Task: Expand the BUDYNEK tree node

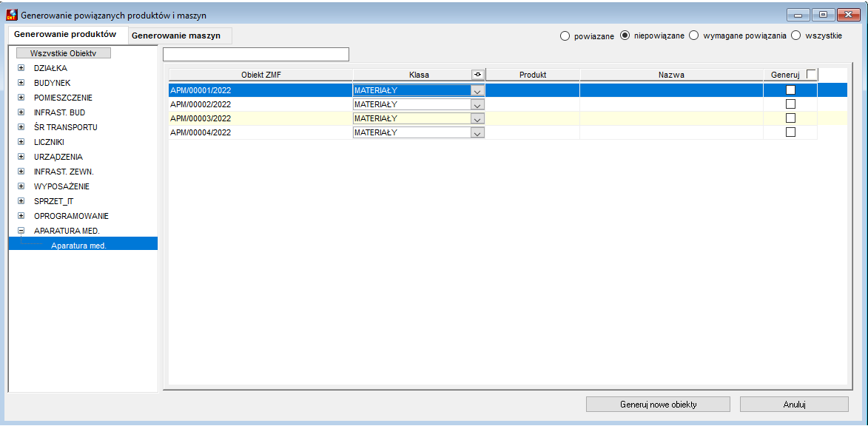Action: point(21,82)
